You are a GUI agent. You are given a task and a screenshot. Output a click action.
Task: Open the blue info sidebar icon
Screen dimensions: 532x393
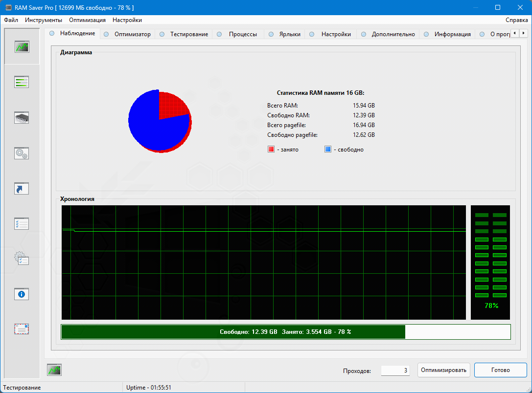click(22, 294)
